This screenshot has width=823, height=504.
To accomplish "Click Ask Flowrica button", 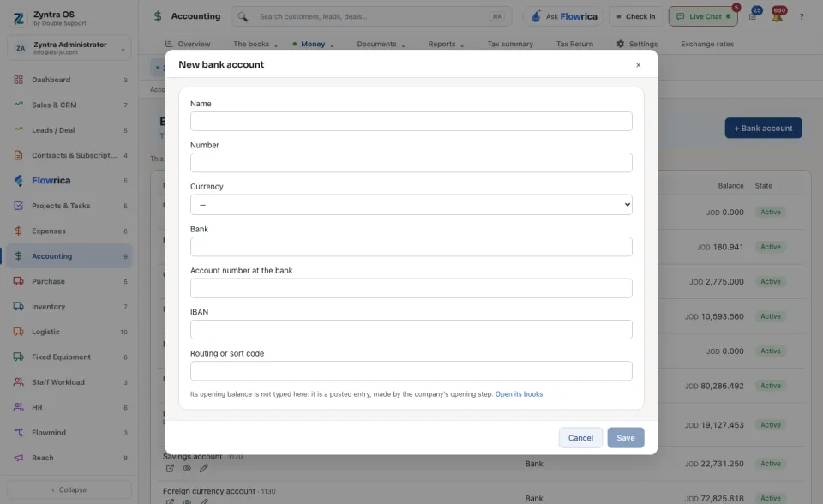I will [x=563, y=17].
